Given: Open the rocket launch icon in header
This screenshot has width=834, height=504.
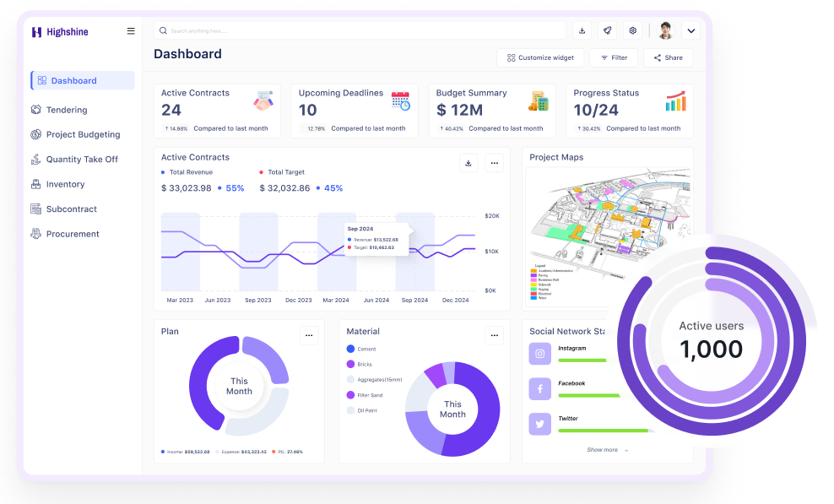Looking at the screenshot, I should [x=607, y=31].
